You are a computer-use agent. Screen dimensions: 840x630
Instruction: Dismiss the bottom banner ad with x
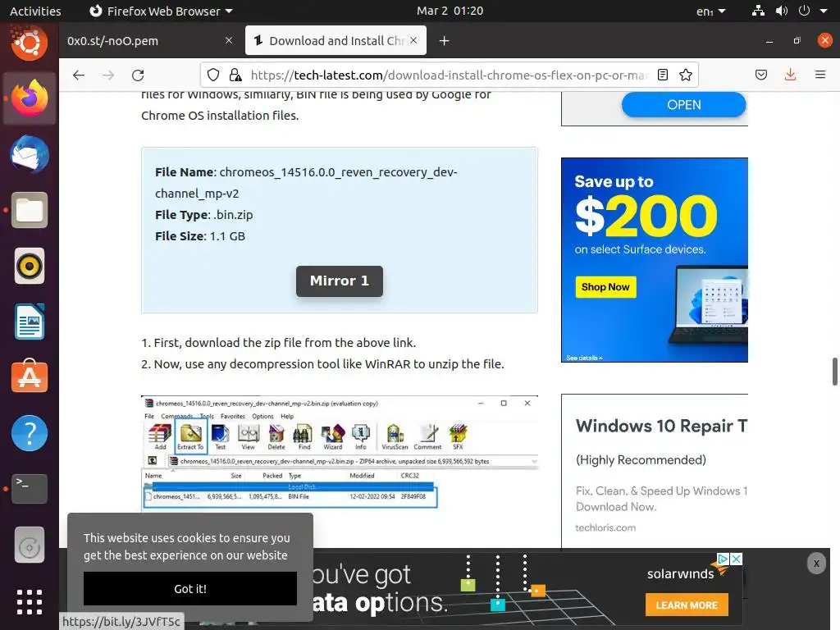point(816,564)
